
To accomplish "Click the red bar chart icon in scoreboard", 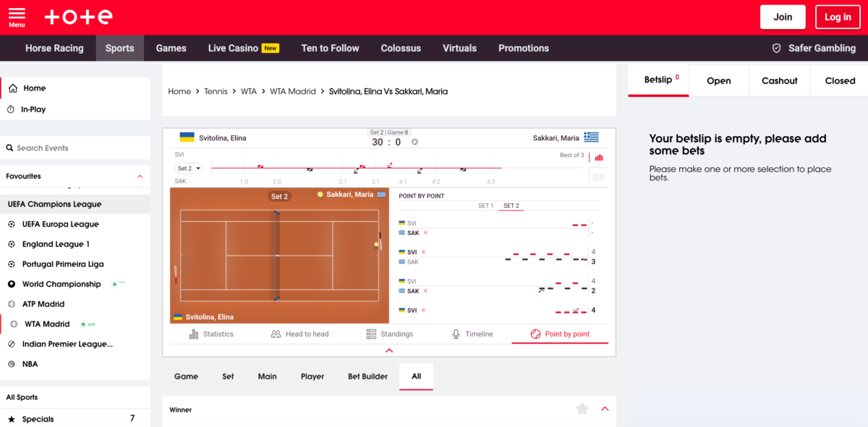I will point(599,157).
